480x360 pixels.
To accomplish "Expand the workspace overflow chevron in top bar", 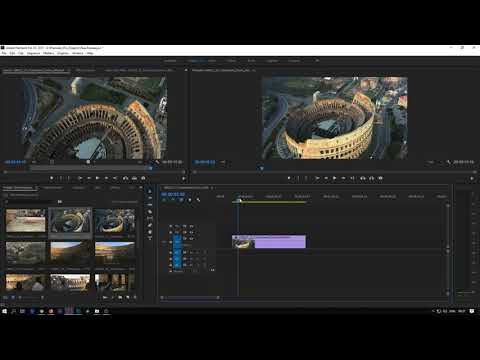I will tap(317, 61).
